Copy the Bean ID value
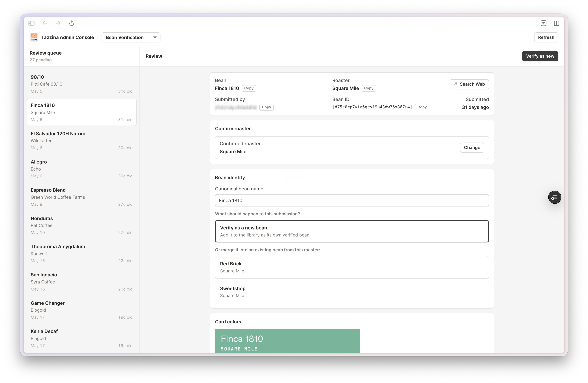588x383 pixels. pyautogui.click(x=422, y=107)
